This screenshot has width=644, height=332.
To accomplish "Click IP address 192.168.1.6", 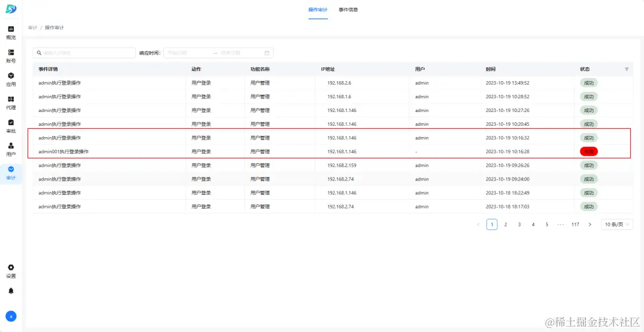I will point(339,97).
